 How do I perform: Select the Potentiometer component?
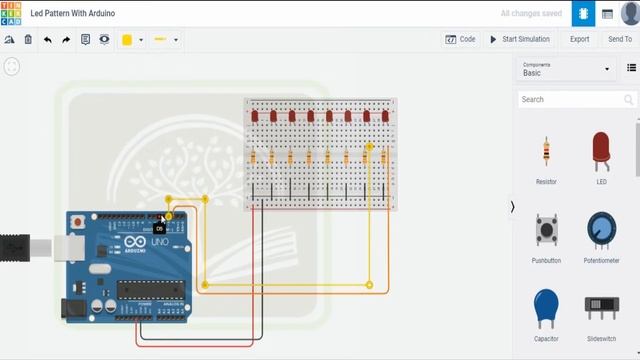601,238
